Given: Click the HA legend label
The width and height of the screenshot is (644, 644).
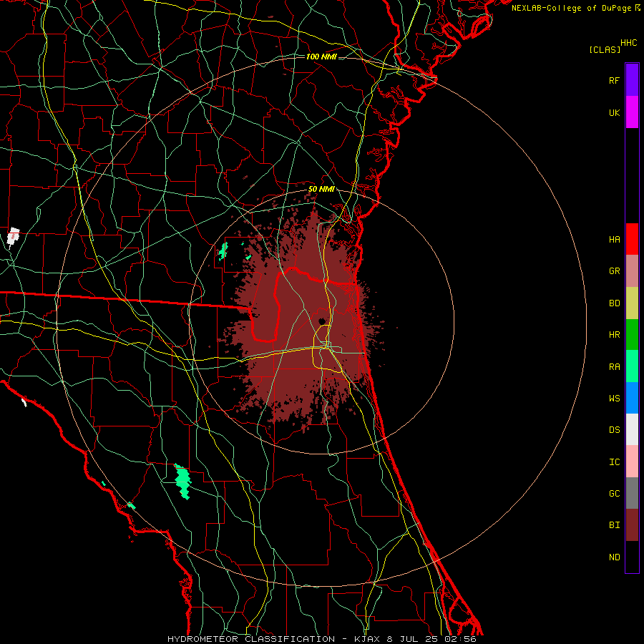Looking at the screenshot, I should 614,239.
